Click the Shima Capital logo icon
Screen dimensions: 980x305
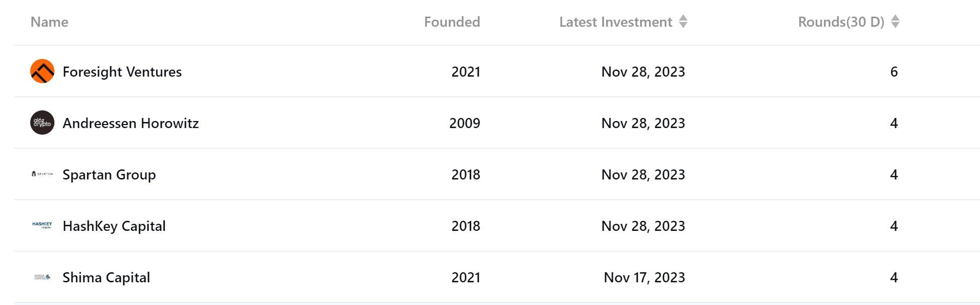(x=42, y=277)
